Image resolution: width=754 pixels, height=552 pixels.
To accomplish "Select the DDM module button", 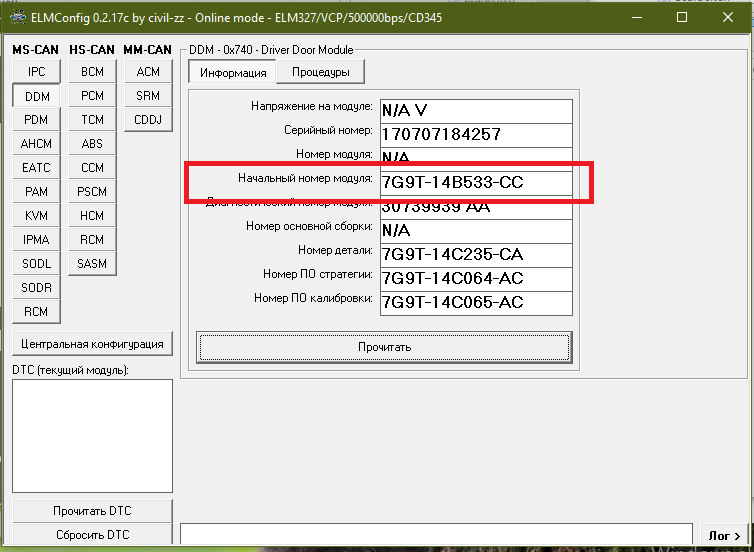I will click(37, 96).
